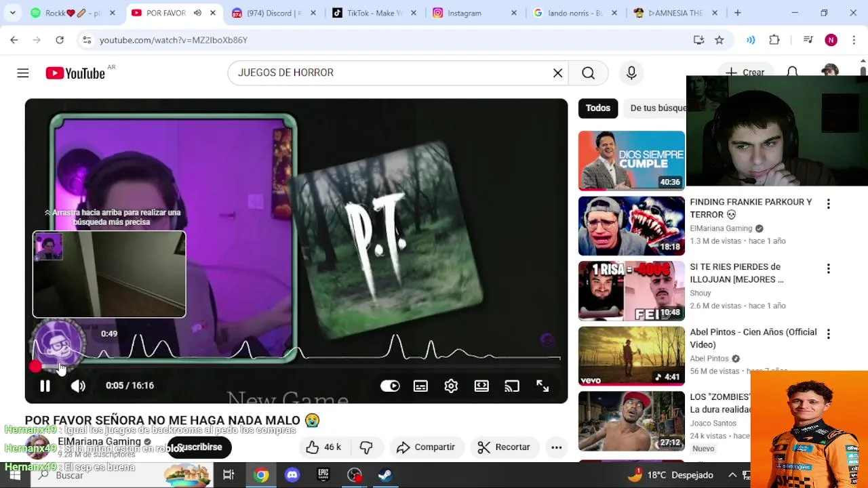Image resolution: width=868 pixels, height=488 pixels.
Task: Click the address bar URL
Action: pos(174,40)
